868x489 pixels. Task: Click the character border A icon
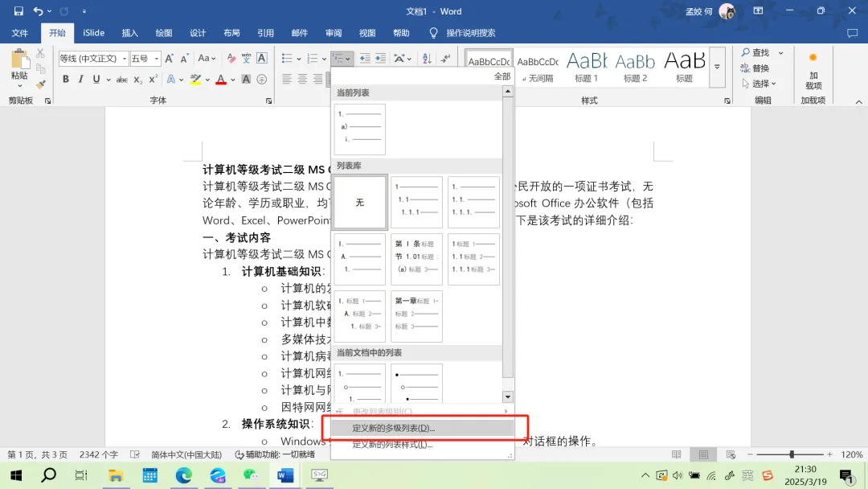point(262,58)
